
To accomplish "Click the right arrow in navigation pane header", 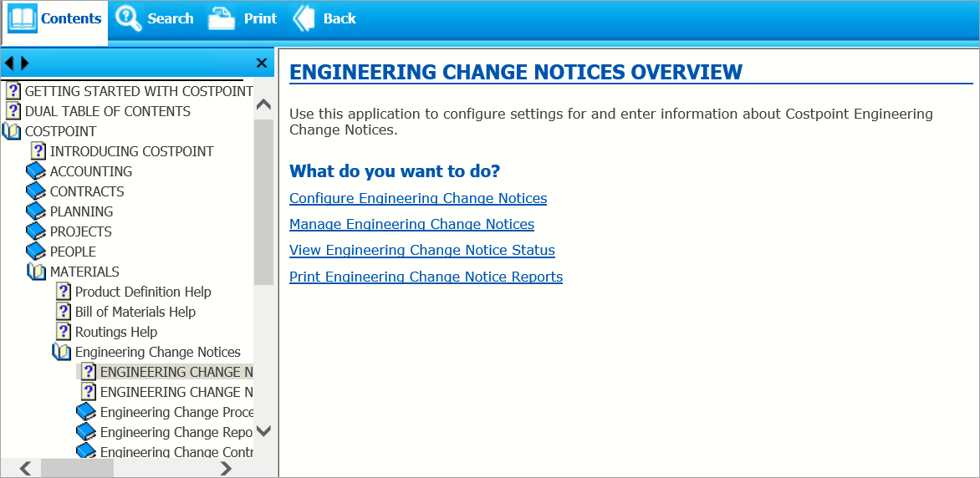I will 24,63.
